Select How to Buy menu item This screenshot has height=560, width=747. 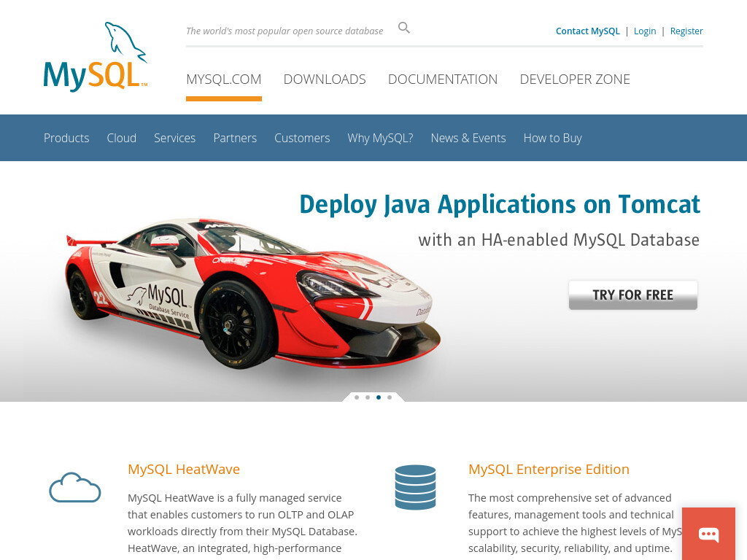pos(553,138)
